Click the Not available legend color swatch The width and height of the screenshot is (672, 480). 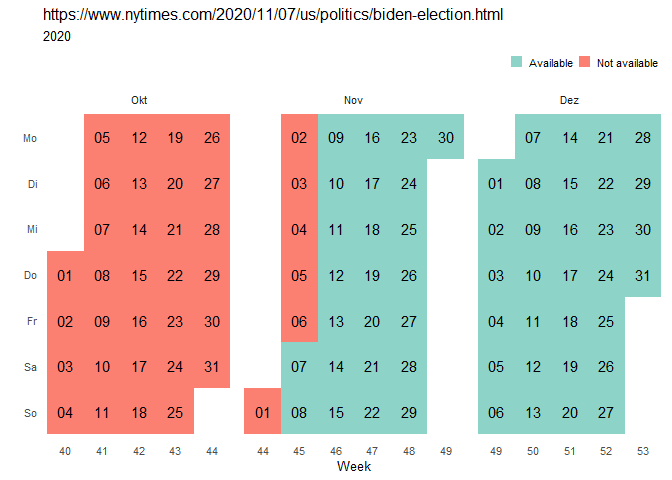584,62
